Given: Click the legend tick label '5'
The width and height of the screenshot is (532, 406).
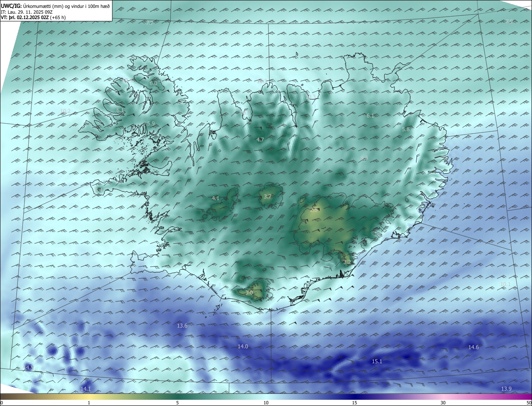Looking at the screenshot, I should [177, 403].
